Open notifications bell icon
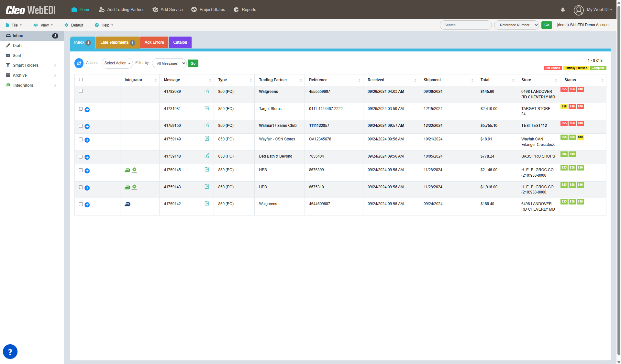 pyautogui.click(x=563, y=10)
